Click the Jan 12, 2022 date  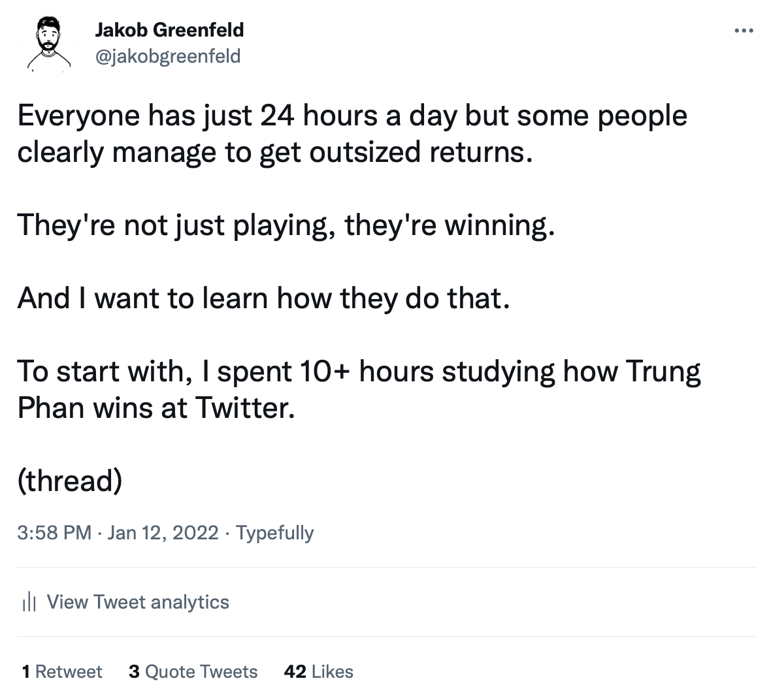[163, 532]
